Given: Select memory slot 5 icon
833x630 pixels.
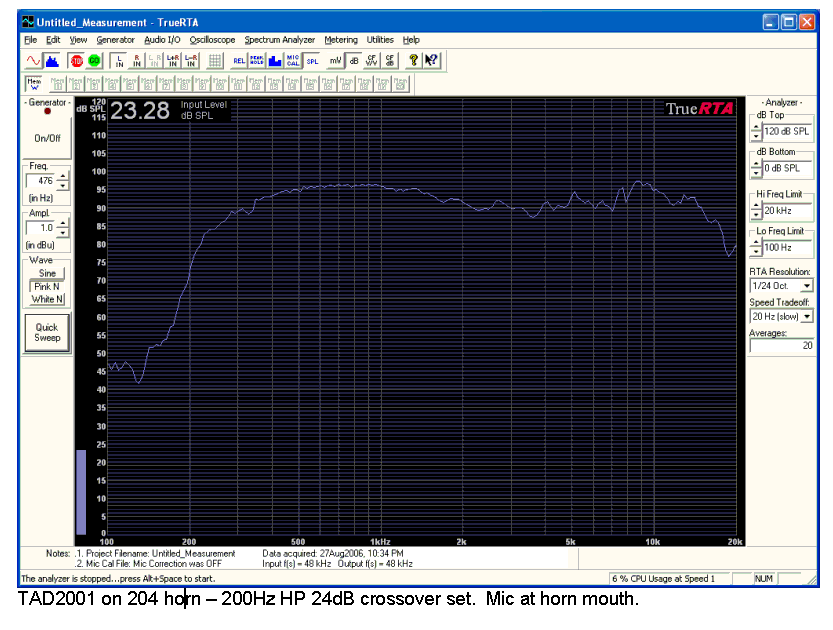Looking at the screenshot, I should click(130, 84).
